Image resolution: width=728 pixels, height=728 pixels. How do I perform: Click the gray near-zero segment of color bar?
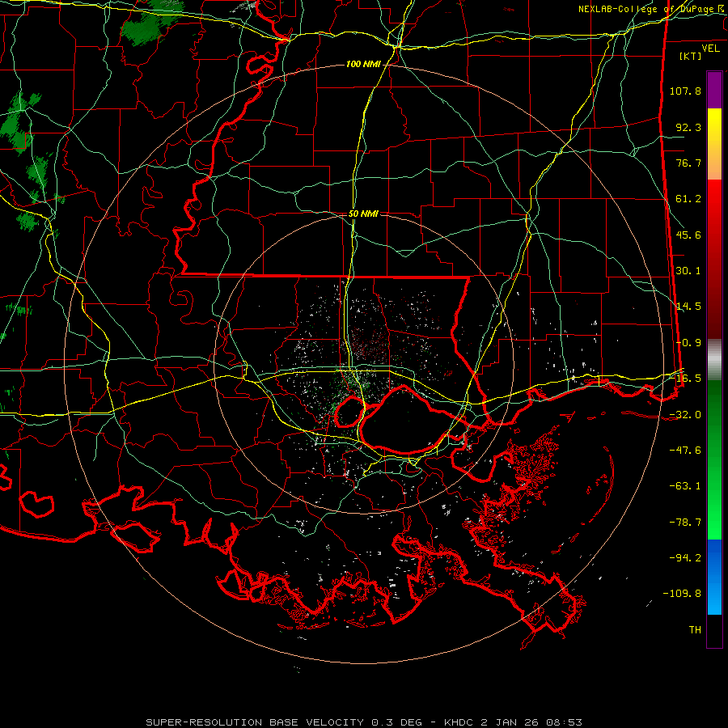714,360
